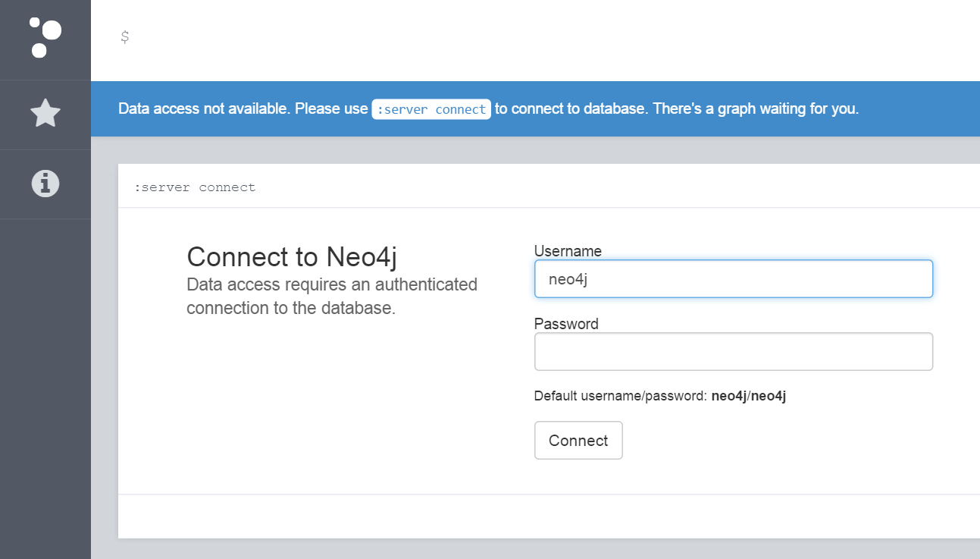Click the info icon in the dark sidebar
The height and width of the screenshot is (559, 980).
tap(45, 184)
